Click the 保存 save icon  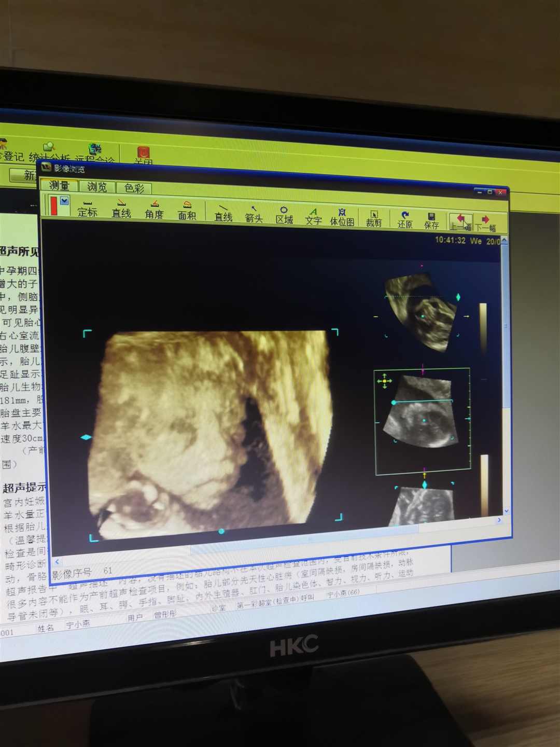click(x=431, y=222)
